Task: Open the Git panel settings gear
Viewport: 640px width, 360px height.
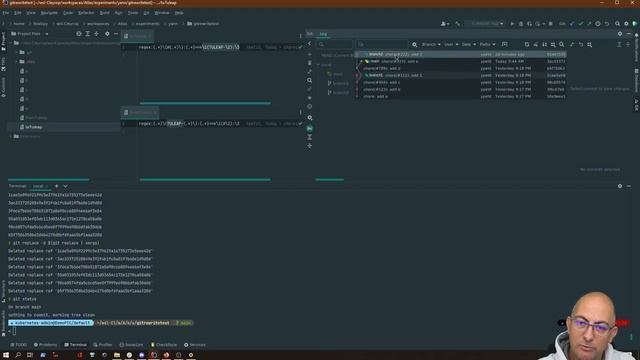Action: point(620,34)
